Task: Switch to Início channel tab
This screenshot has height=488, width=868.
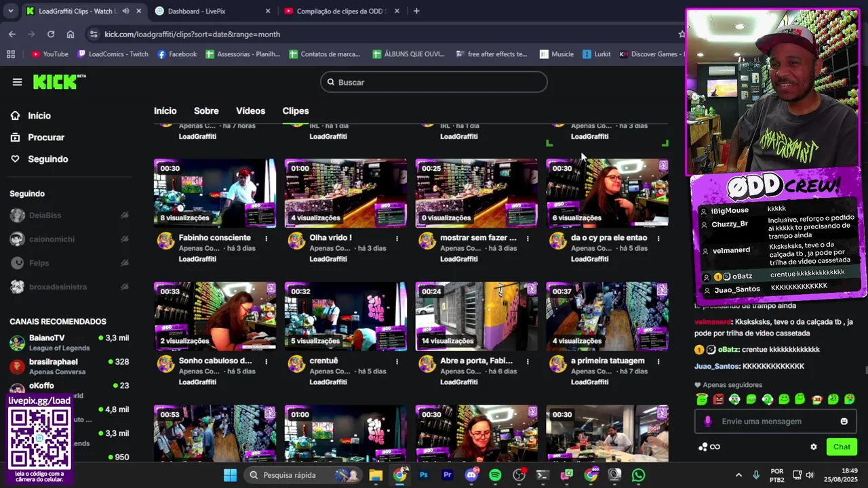Action: (x=165, y=111)
